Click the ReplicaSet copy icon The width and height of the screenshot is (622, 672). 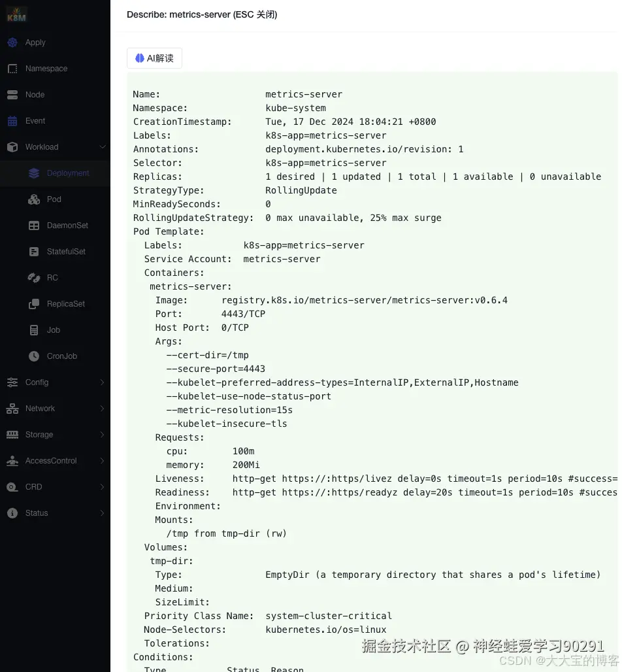[34, 304]
